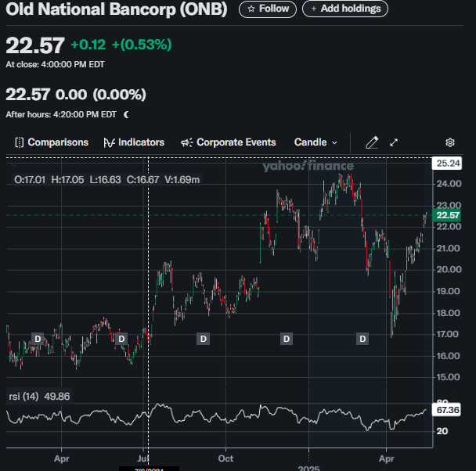Click the rsi (14) indicator label
Viewport: 476px width, 471px height.
point(23,397)
